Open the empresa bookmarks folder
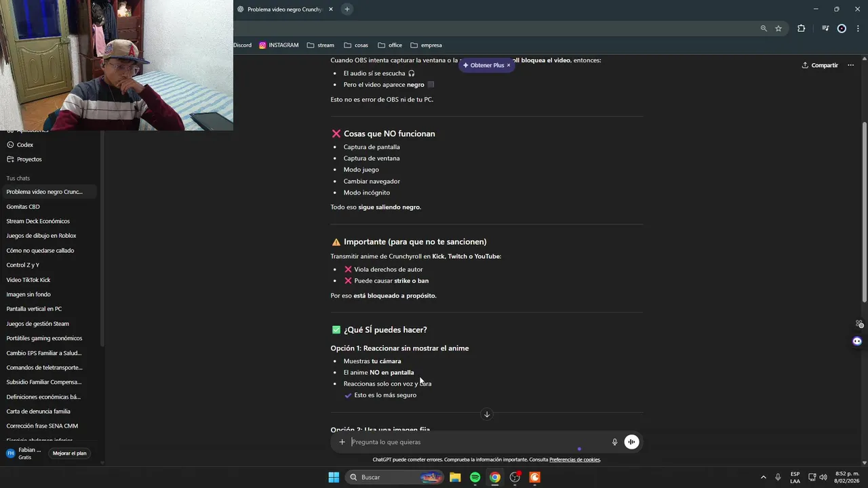 (x=426, y=45)
